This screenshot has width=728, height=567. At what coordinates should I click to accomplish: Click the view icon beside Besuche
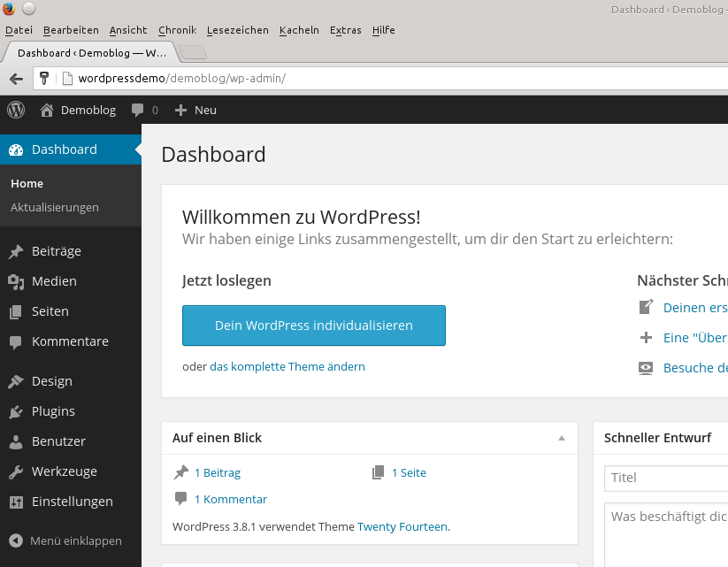click(646, 368)
